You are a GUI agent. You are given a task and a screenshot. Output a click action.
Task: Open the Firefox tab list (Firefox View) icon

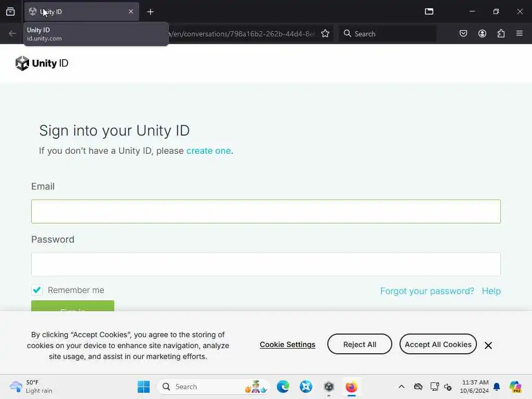[10, 11]
